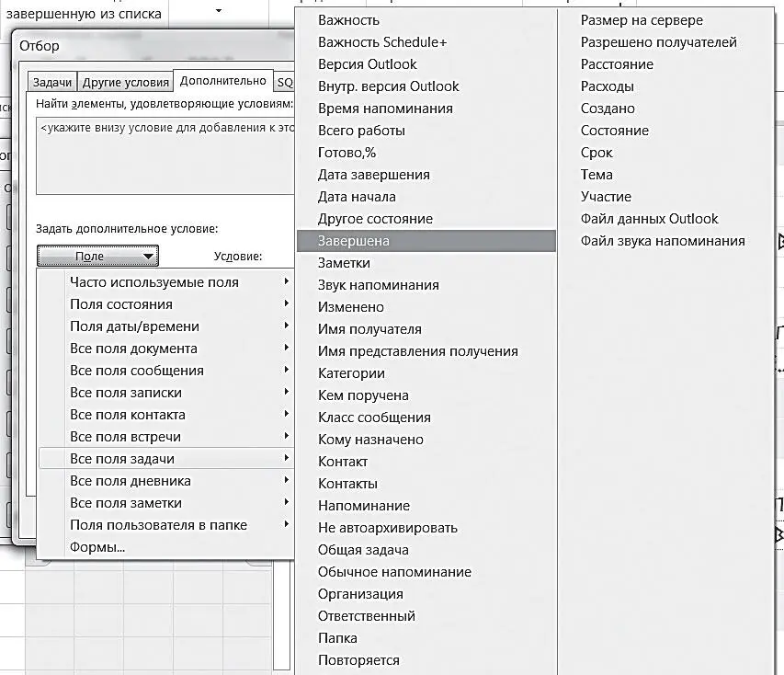The width and height of the screenshot is (784, 675).
Task: Select the Тема field
Action: point(665,174)
